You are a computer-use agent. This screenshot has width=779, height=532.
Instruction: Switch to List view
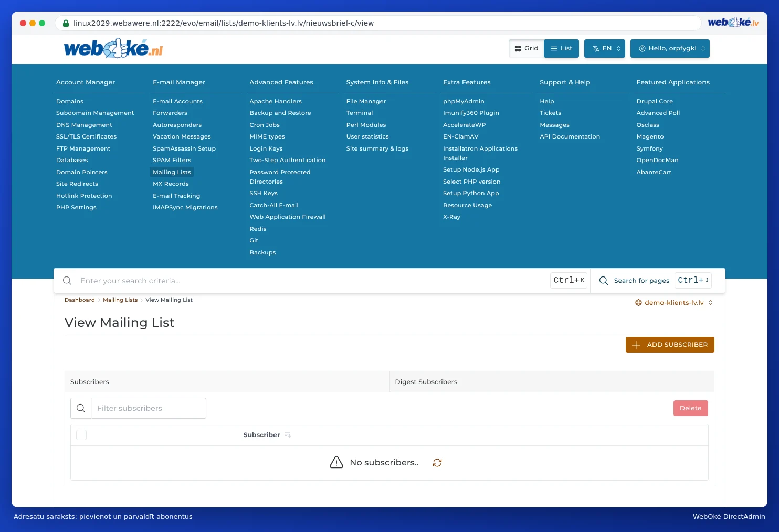click(561, 48)
